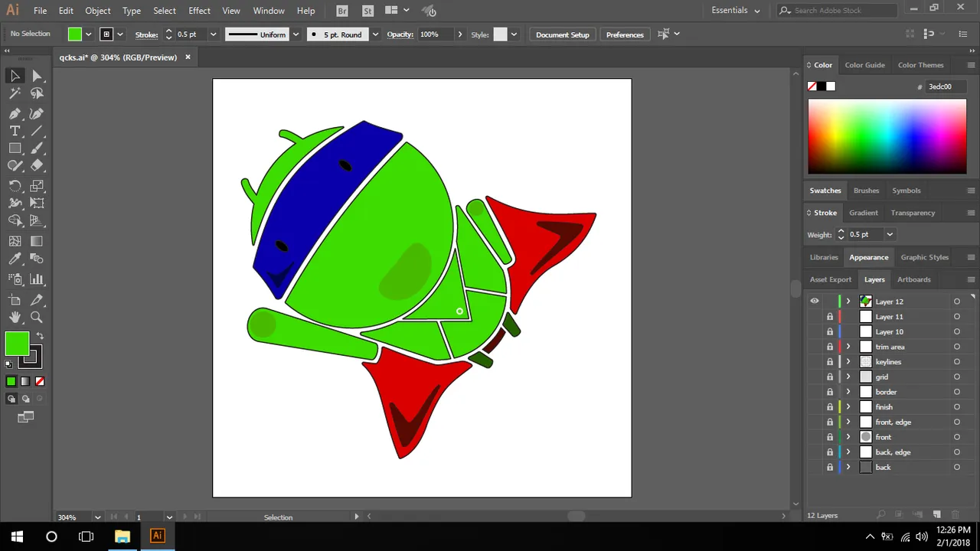Switch to the Artboards tab
This screenshot has width=980, height=551.
pyautogui.click(x=914, y=279)
